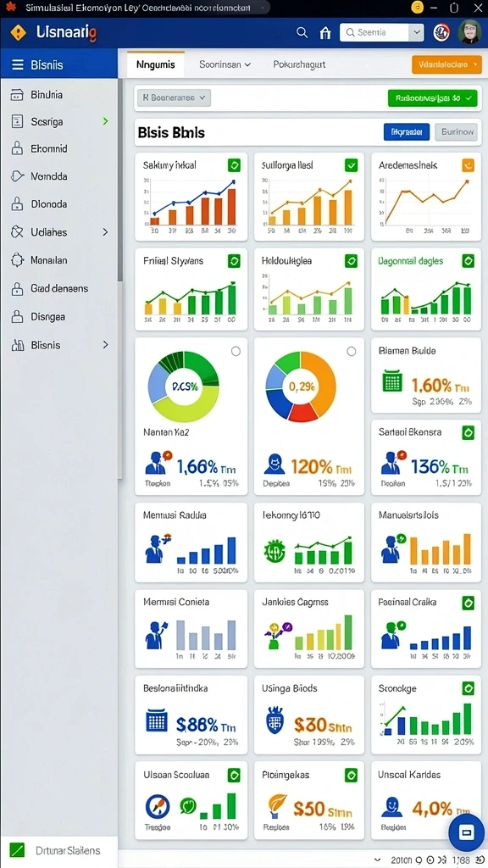Image resolution: width=488 pixels, height=868 pixels.
Task: Select the Monidda tag icon in sidebar
Action: click(x=18, y=176)
